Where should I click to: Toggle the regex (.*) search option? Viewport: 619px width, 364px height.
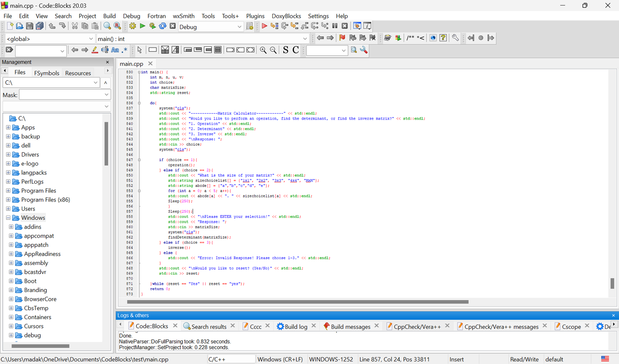coord(125,50)
